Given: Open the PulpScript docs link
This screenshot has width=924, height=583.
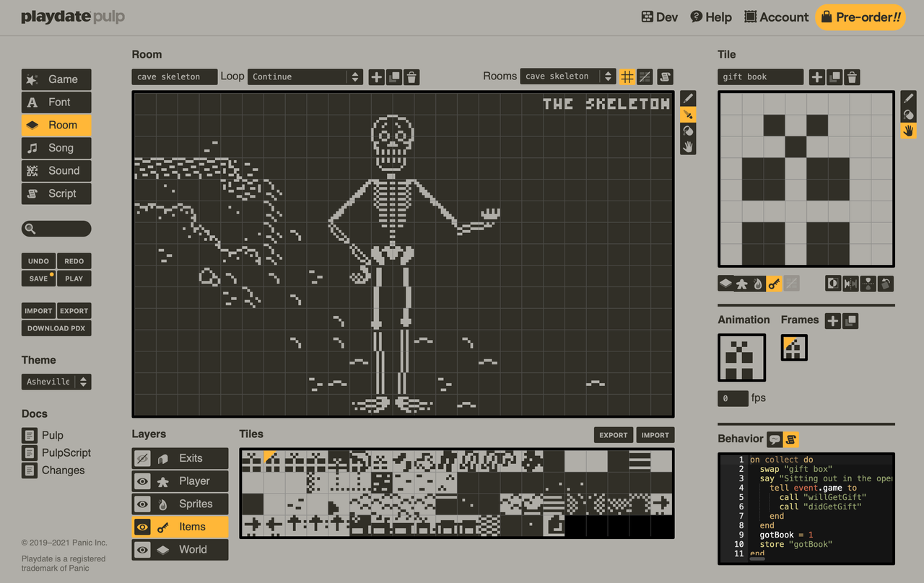Looking at the screenshot, I should [66, 453].
